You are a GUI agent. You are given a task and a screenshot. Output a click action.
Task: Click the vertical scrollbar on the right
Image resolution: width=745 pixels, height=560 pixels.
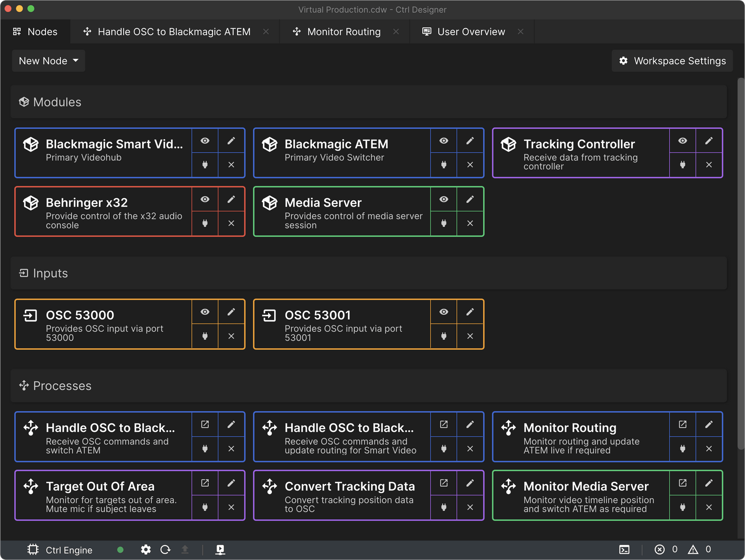pyautogui.click(x=741, y=258)
